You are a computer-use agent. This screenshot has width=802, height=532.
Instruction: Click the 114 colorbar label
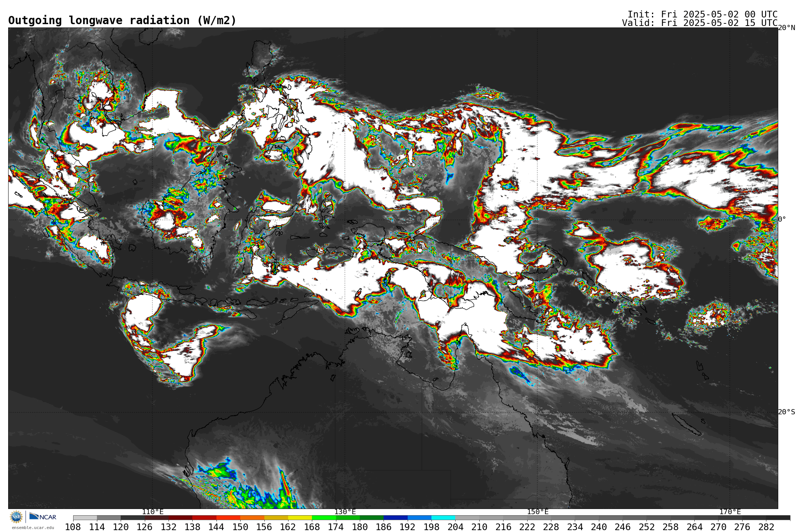(x=97, y=527)
